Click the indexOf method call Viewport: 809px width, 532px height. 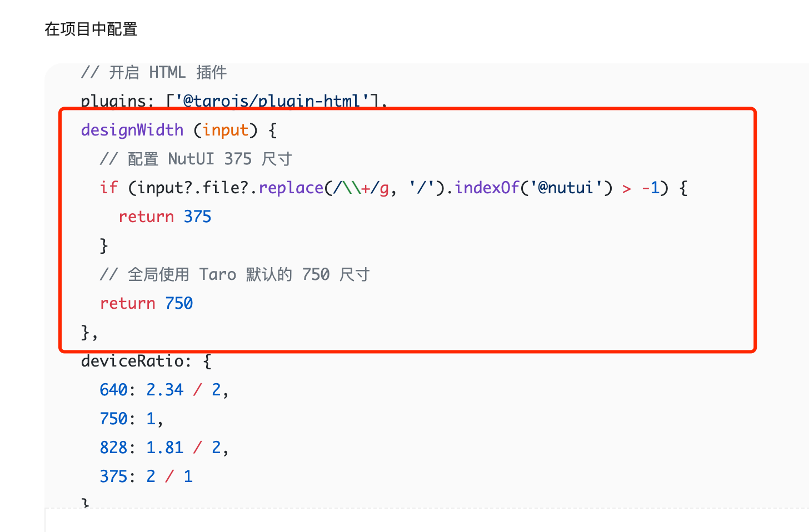coord(487,188)
